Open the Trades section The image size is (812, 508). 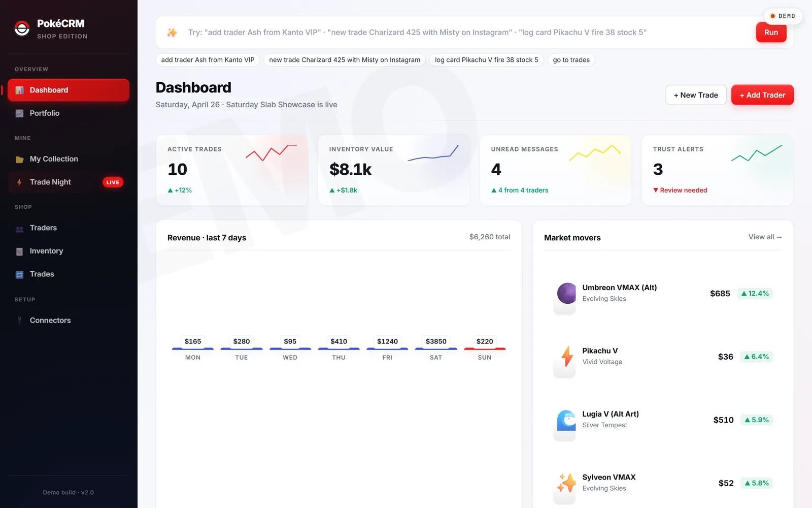click(x=69, y=274)
